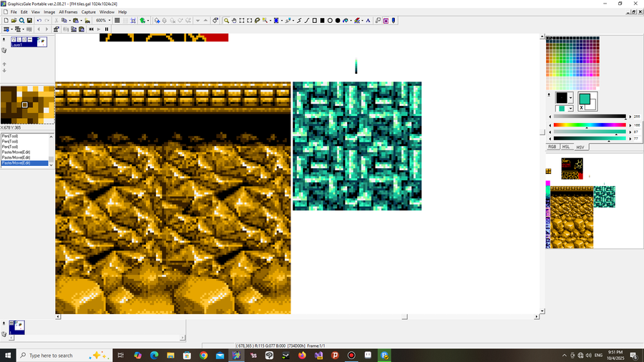The width and height of the screenshot is (644, 362).
Task: Undo the last action
Action: tap(39, 21)
